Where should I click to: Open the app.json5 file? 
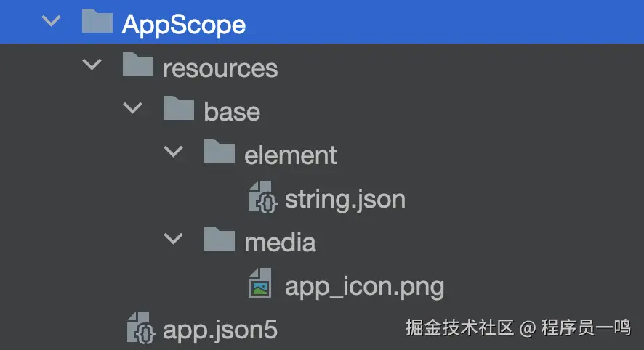(x=220, y=330)
